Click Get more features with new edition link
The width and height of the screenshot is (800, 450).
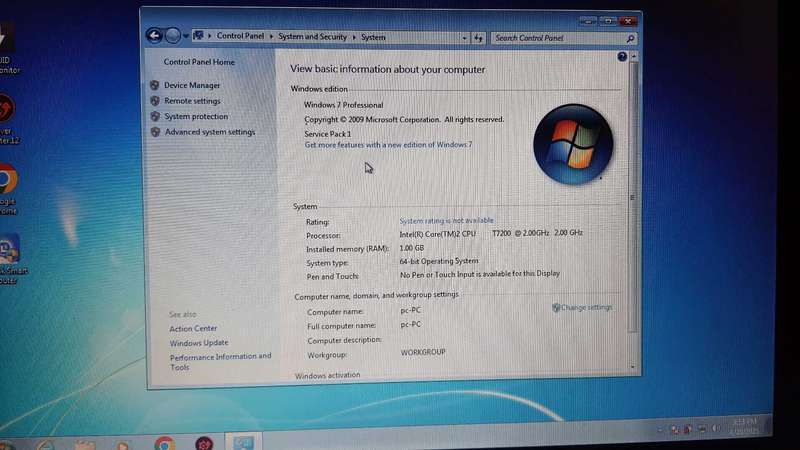coord(388,145)
